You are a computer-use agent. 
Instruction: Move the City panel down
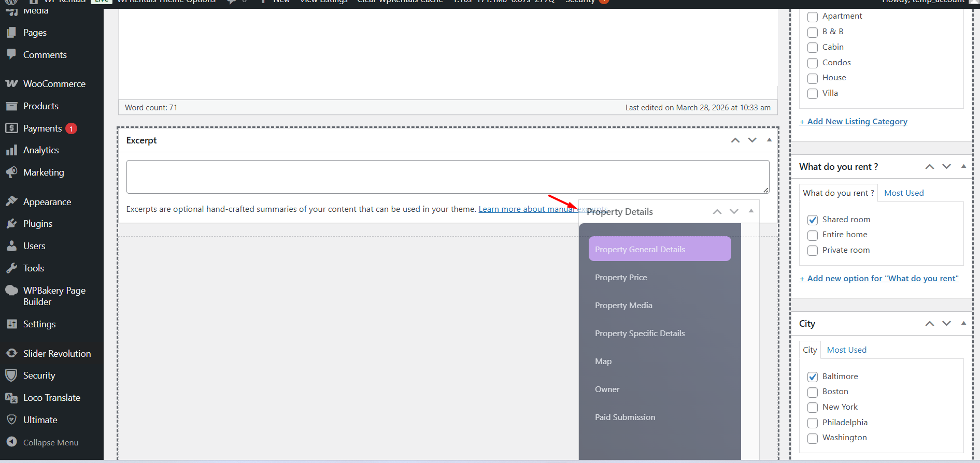click(946, 323)
